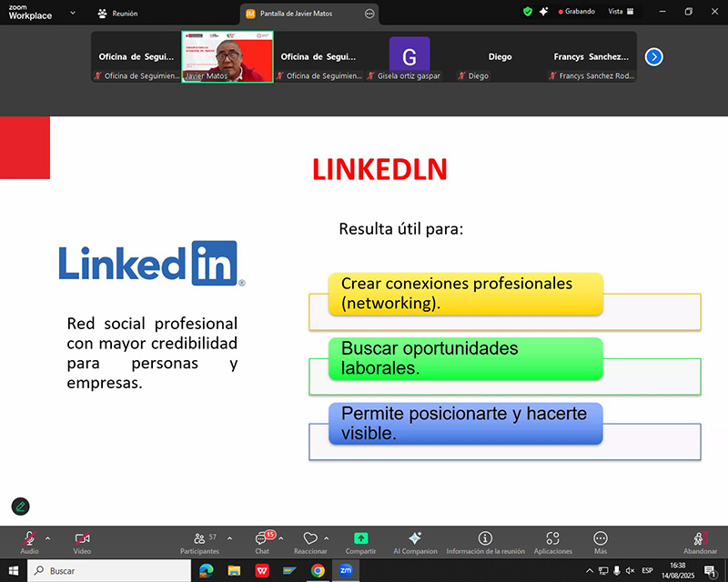This screenshot has height=582, width=728.
Task: Click AI Companion sparkle icon in title bar
Action: pyautogui.click(x=543, y=12)
